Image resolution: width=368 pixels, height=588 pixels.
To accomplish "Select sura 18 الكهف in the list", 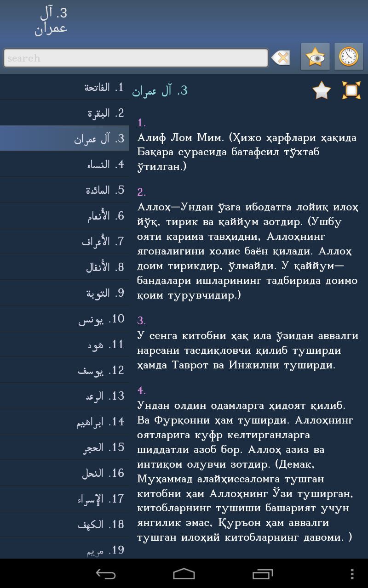I will [64, 525].
